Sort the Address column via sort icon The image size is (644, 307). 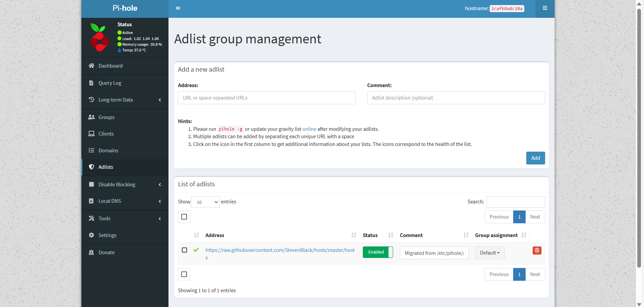[353, 235]
